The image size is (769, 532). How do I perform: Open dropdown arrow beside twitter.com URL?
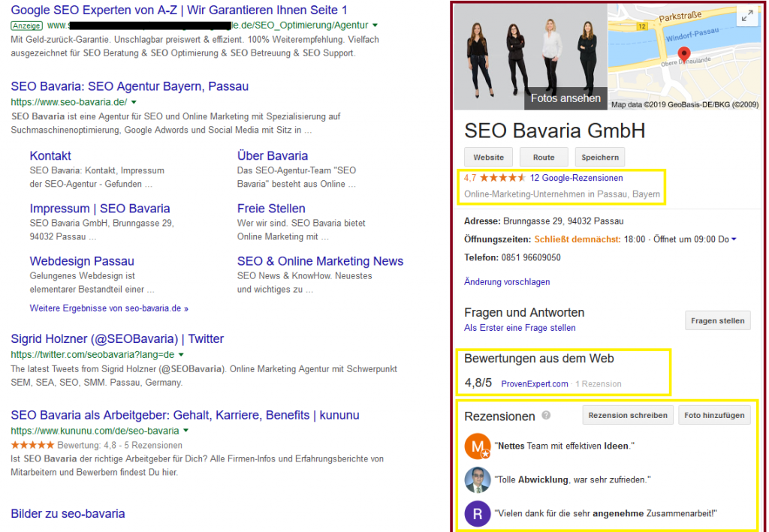click(x=181, y=354)
